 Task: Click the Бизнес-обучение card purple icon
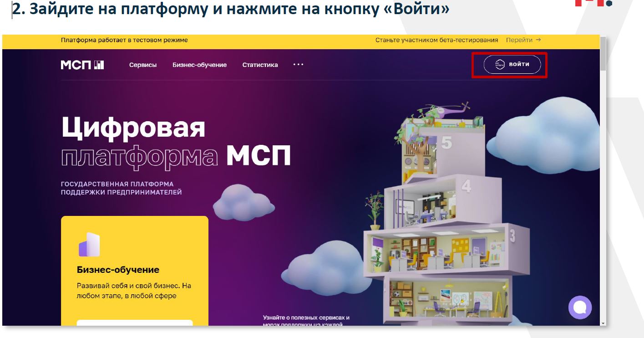tap(89, 244)
